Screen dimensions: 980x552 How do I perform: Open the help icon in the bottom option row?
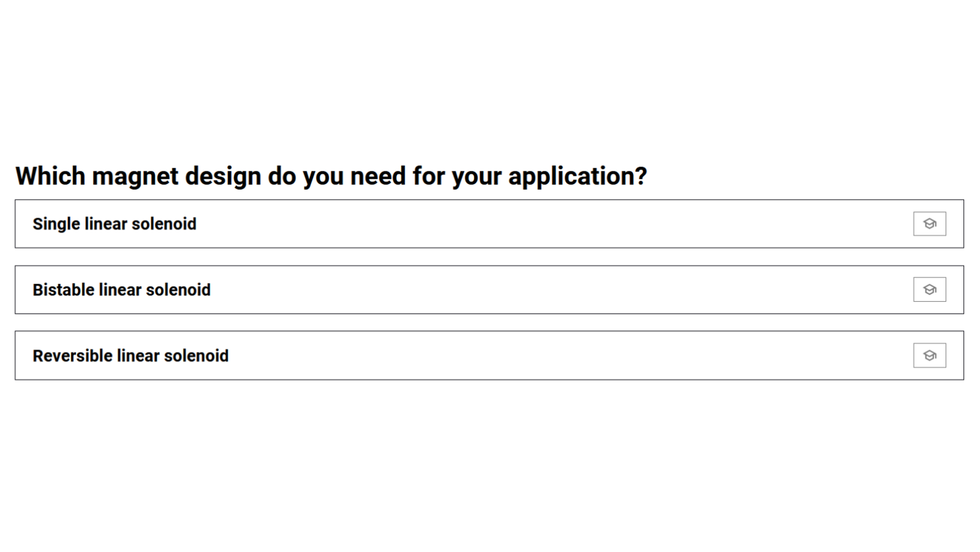click(929, 355)
